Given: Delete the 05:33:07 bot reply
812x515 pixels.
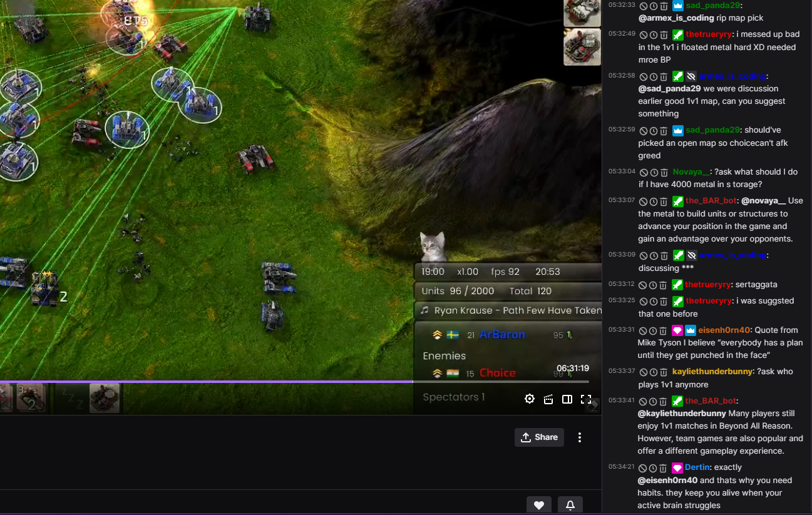Looking at the screenshot, I should (664, 201).
